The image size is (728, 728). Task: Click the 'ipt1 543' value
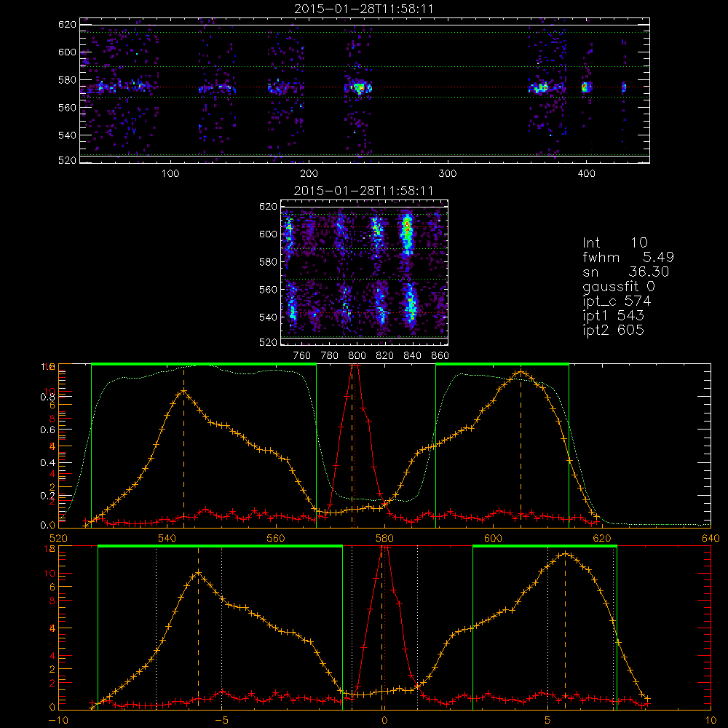(x=613, y=316)
